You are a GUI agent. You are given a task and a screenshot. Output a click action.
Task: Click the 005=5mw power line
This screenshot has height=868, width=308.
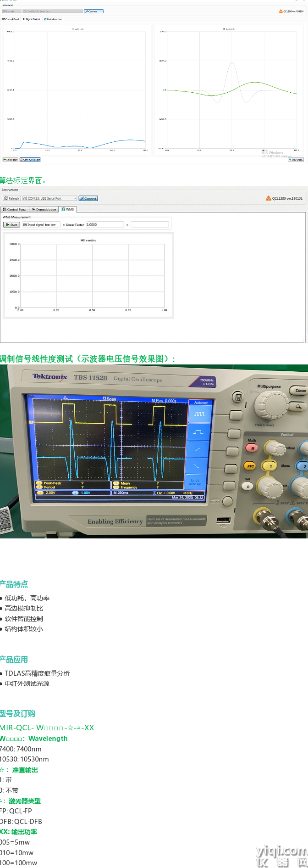[15, 842]
